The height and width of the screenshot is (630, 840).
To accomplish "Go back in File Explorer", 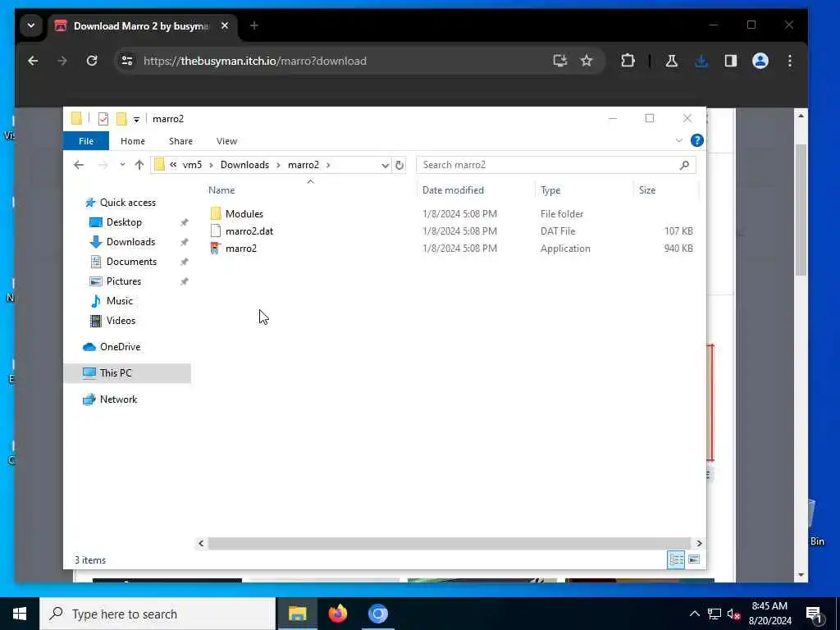I will click(79, 165).
